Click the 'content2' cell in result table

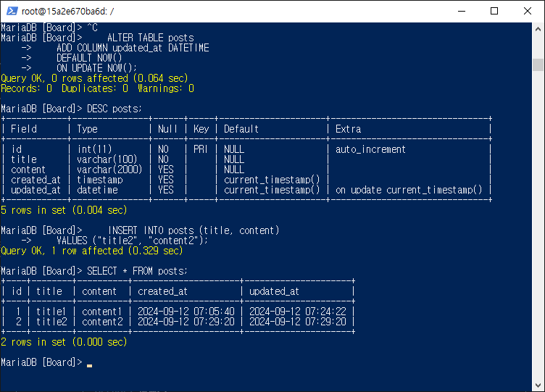pos(102,322)
